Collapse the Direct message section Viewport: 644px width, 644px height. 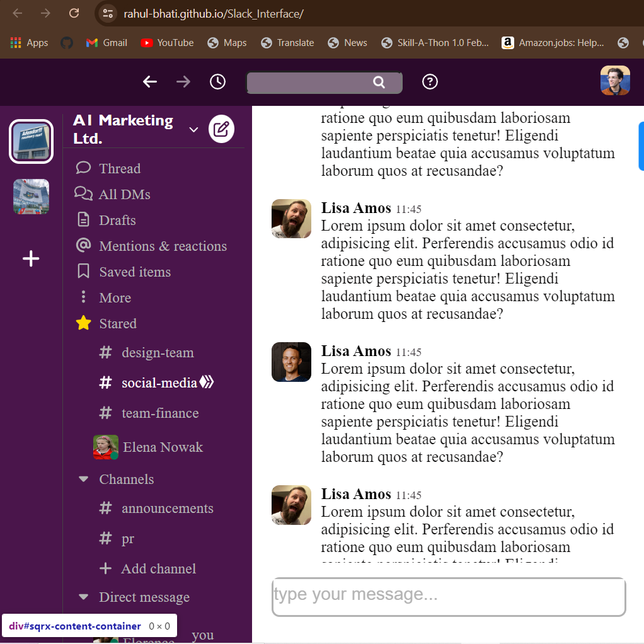point(83,597)
